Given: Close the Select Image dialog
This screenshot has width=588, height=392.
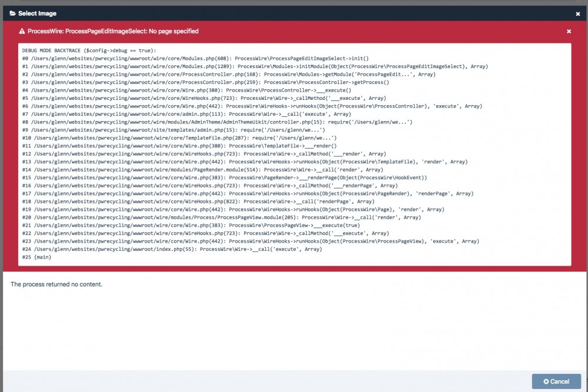Looking at the screenshot, I should pyautogui.click(x=578, y=14).
